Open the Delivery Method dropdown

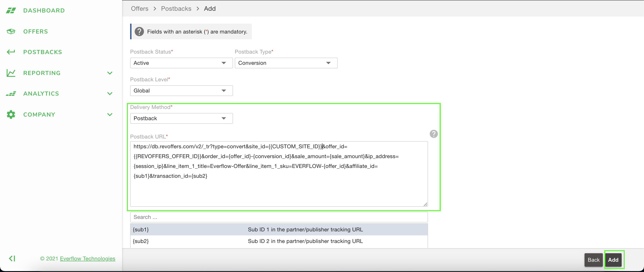coord(181,118)
